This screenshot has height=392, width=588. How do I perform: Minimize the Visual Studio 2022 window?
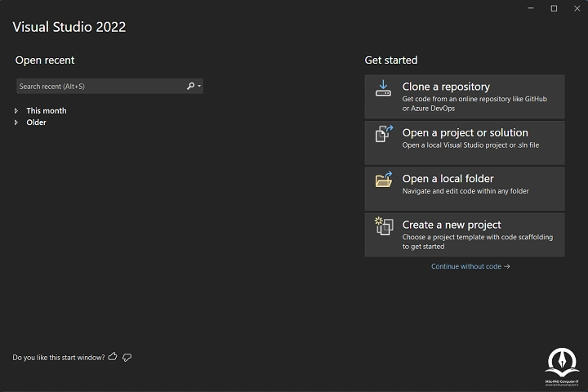(531, 8)
